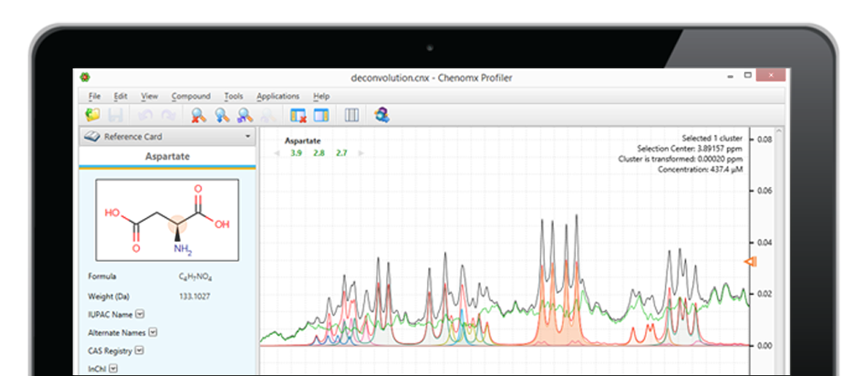
Task: Click the redo arrow icon
Action: pyautogui.click(x=167, y=115)
